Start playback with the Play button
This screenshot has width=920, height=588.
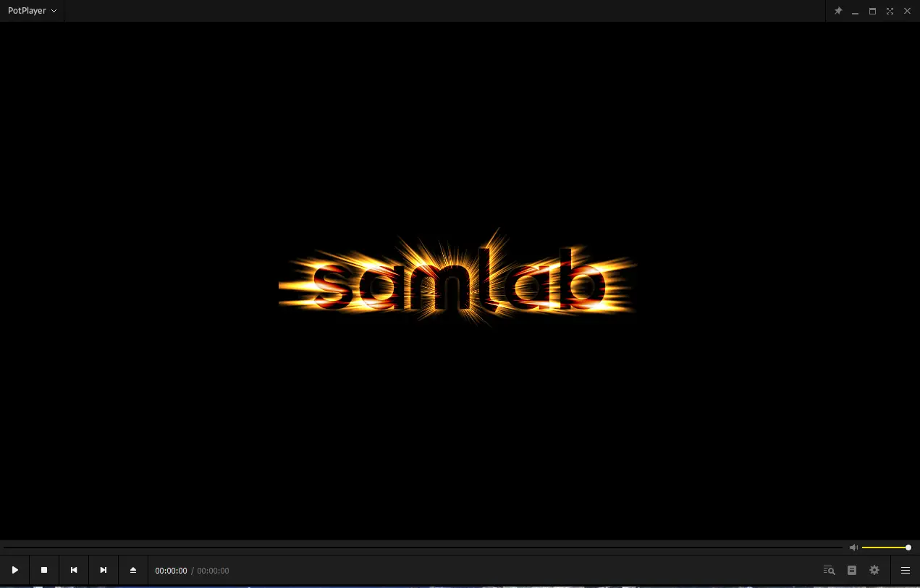[14, 570]
